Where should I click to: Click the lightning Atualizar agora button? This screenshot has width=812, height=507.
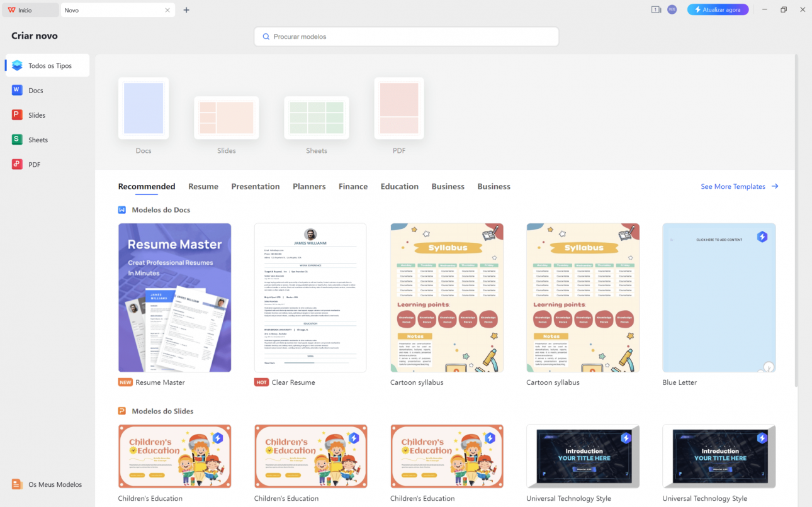(718, 9)
